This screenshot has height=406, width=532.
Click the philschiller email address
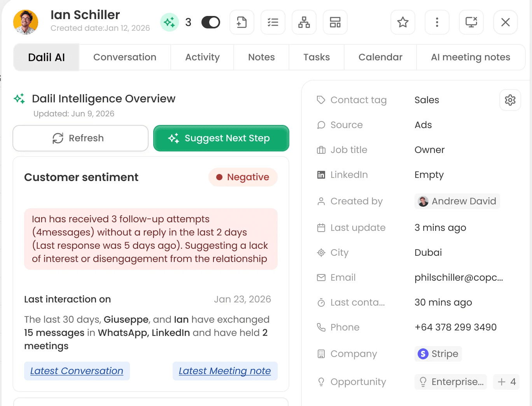click(x=459, y=278)
